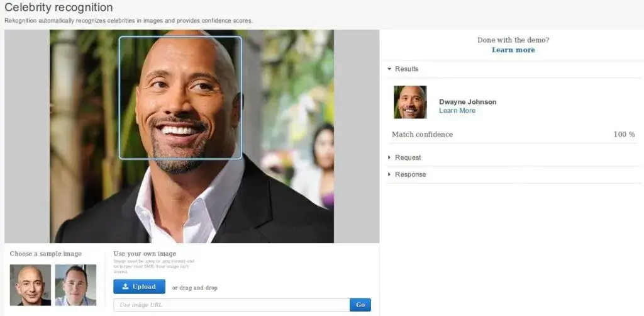The image size is (644, 316).
Task: Open Learn more link under demo prompt
Action: coord(513,50)
